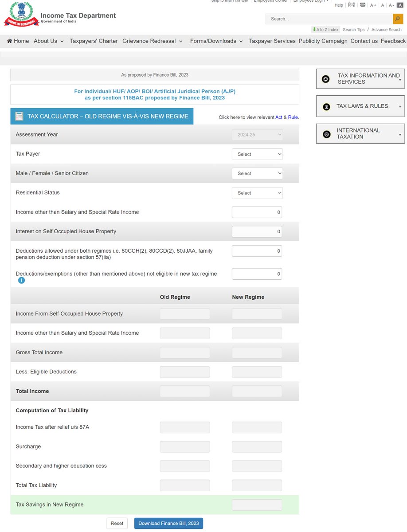Screen dimensions: 407x532
Task: Expand the Tax Laws & Rules panel
Action: 360,106
